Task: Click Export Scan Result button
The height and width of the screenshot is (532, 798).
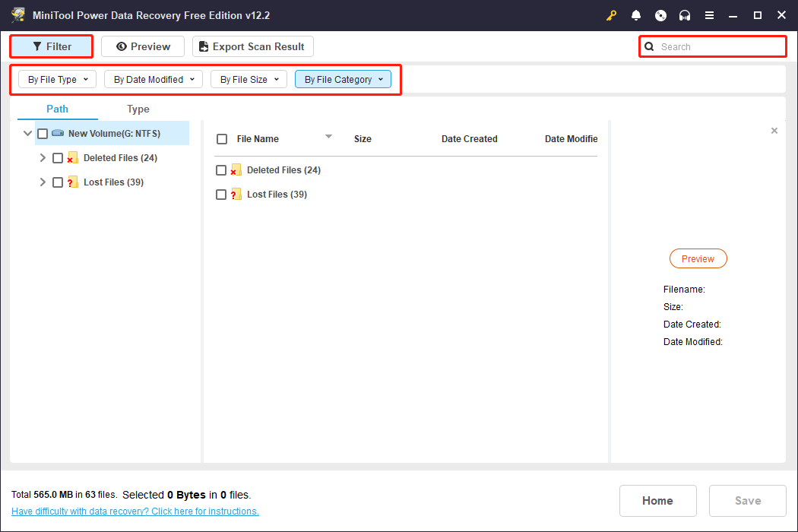Action: click(253, 46)
